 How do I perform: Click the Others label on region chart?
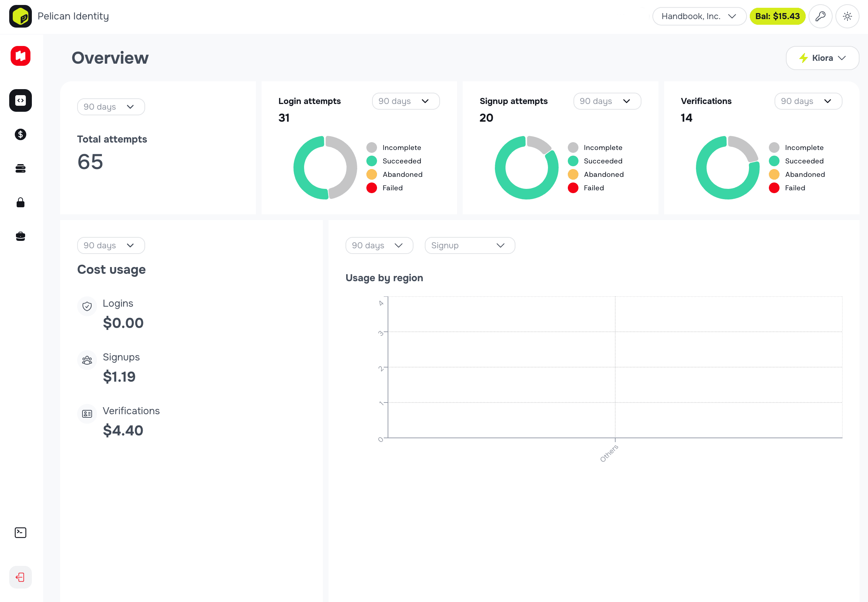point(609,453)
